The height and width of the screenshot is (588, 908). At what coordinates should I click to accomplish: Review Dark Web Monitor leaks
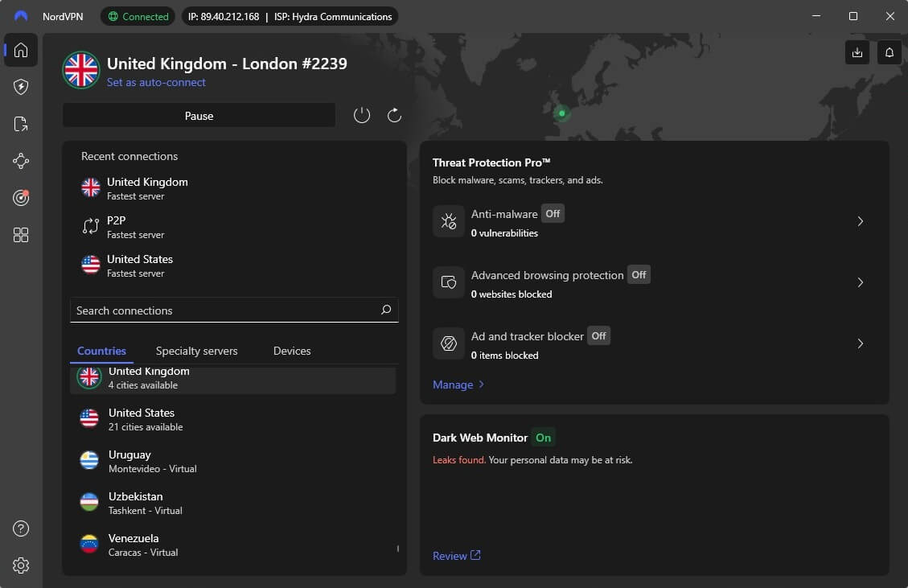coord(451,555)
